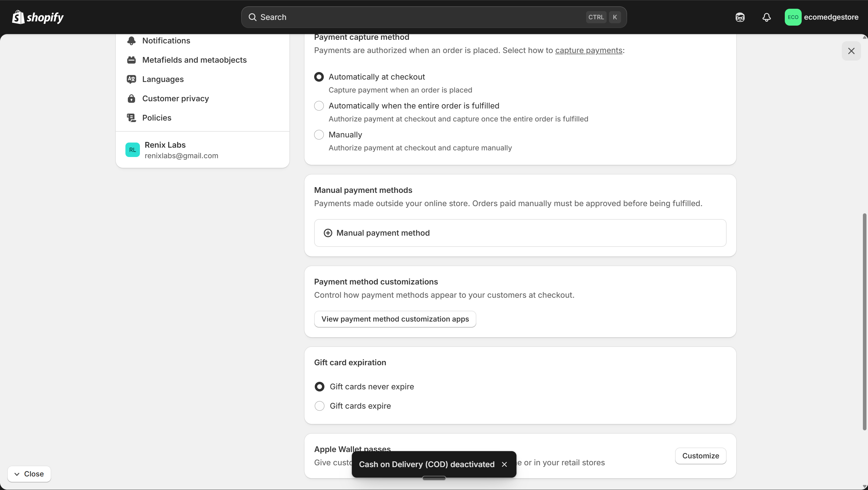Go to Languages settings
868x490 pixels.
pyautogui.click(x=163, y=79)
